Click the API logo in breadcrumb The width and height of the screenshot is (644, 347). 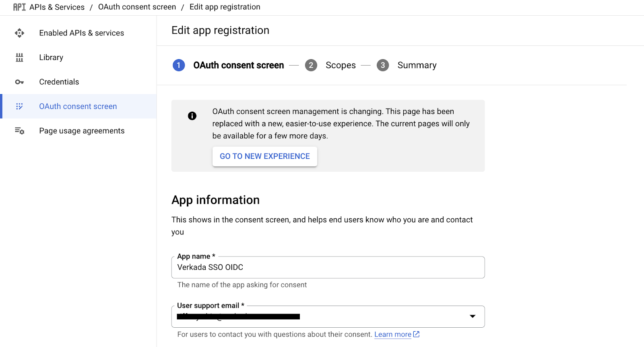(19, 7)
